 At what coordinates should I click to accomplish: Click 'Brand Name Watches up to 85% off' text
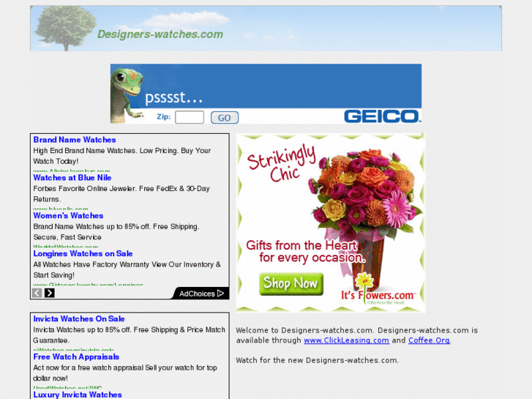coord(116,232)
